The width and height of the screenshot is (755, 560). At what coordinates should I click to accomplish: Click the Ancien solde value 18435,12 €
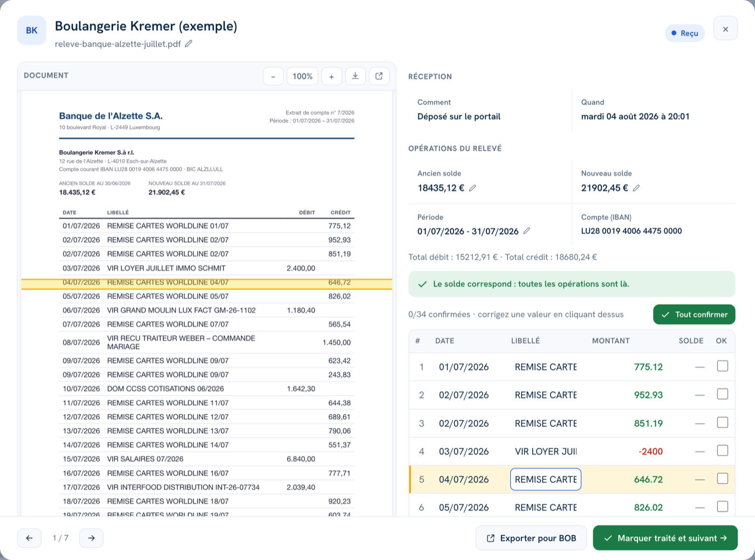[x=441, y=188]
